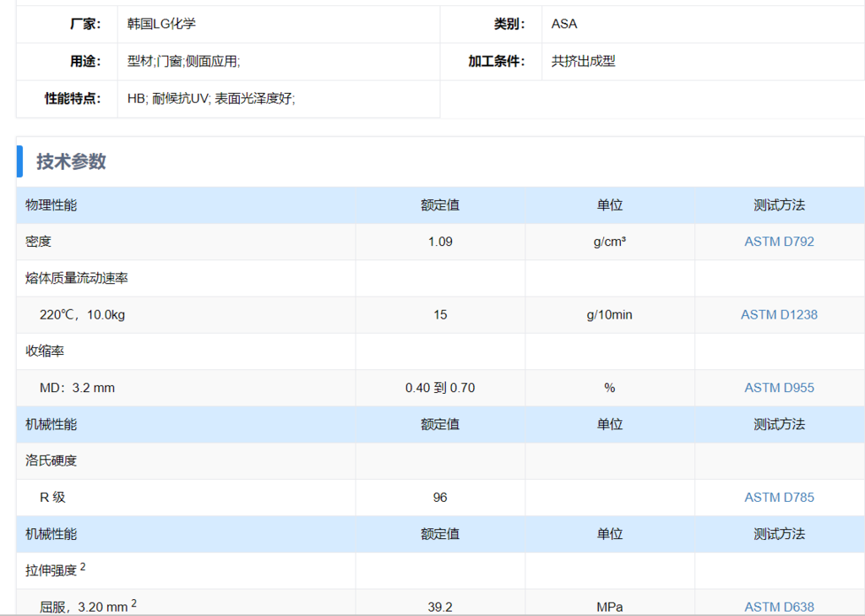Click the 技术参数 section heading
The image size is (865, 616).
(71, 161)
